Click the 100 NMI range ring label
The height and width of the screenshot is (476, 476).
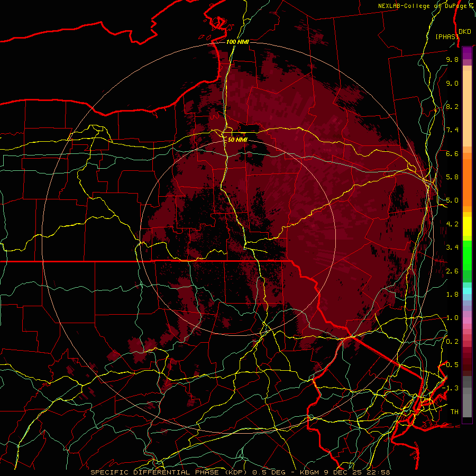pos(237,42)
